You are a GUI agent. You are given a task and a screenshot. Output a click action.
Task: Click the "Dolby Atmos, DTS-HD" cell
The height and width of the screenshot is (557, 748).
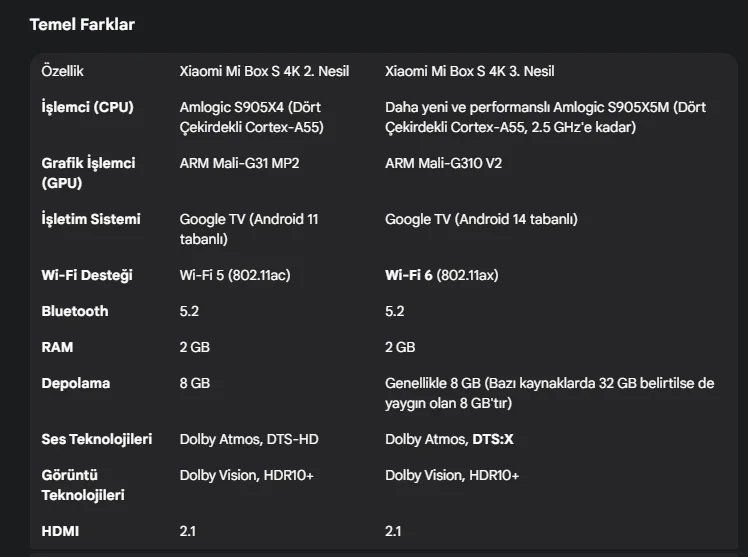[249, 439]
